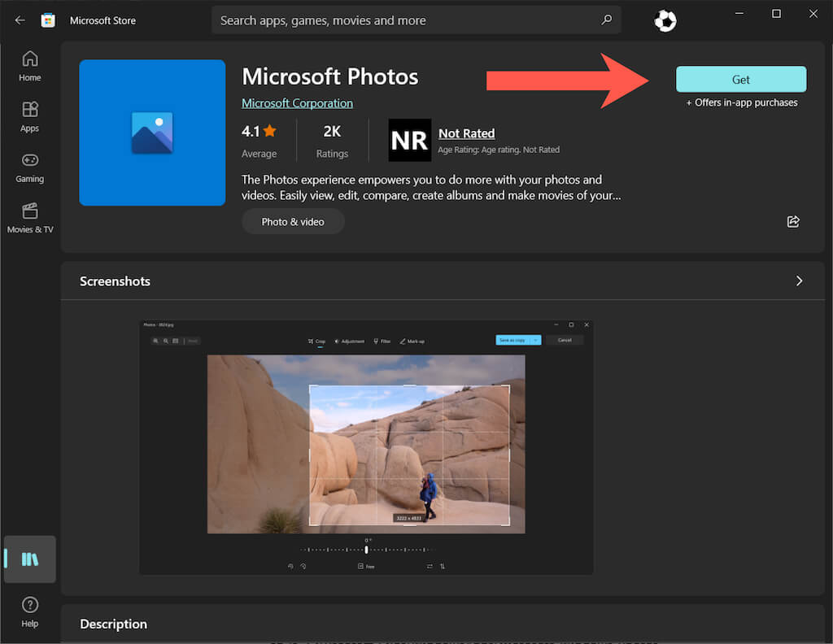This screenshot has height=644, width=833.
Task: Open the Home section in sidebar
Action: [30, 66]
